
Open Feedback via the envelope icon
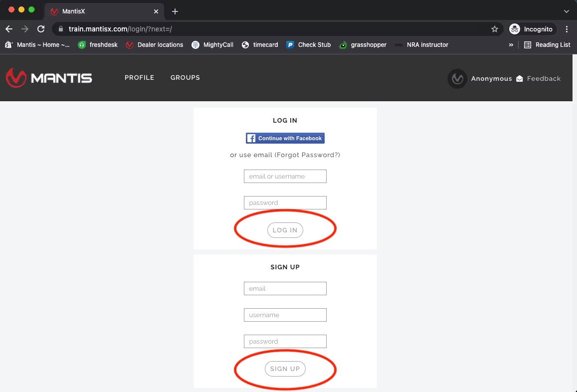tap(519, 79)
